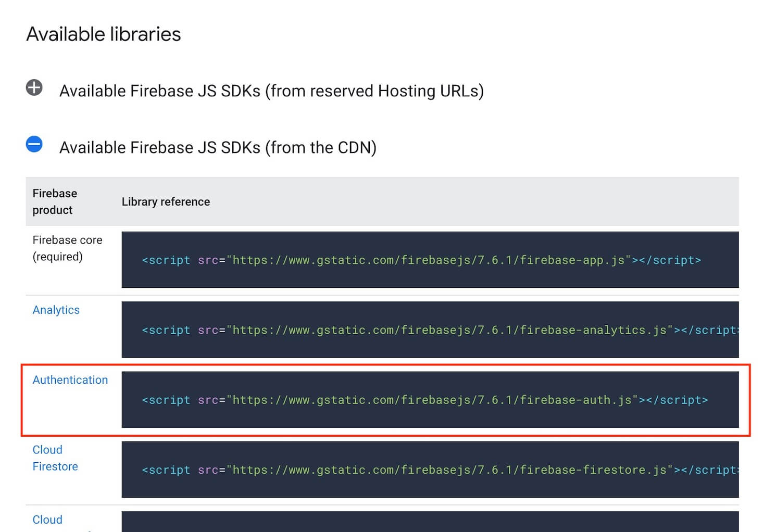Click the firebase-auth.js script code block

click(x=430, y=400)
